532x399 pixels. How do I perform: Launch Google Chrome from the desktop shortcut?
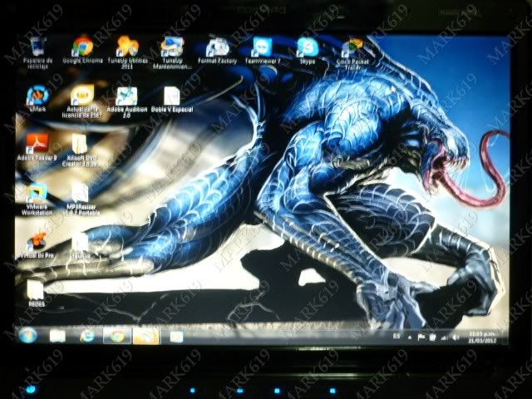82,50
